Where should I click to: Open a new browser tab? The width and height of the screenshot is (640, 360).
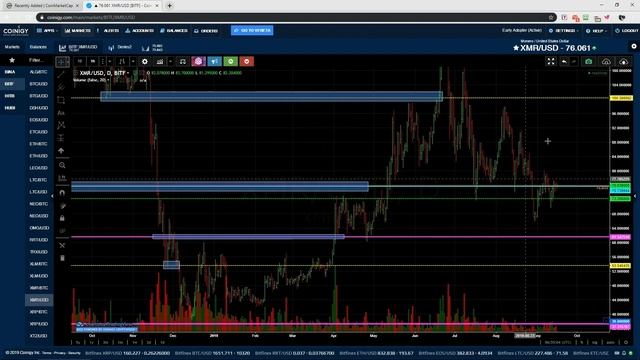pos(169,6)
